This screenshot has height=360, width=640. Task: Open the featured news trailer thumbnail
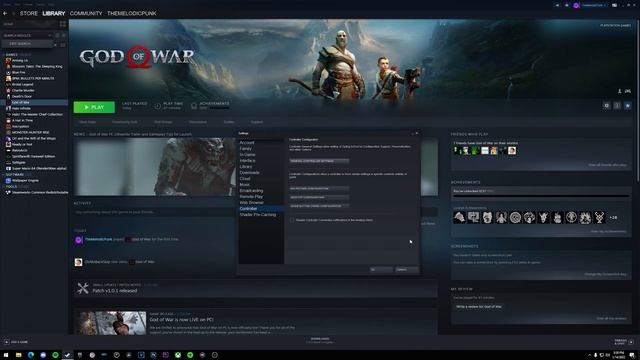point(154,167)
